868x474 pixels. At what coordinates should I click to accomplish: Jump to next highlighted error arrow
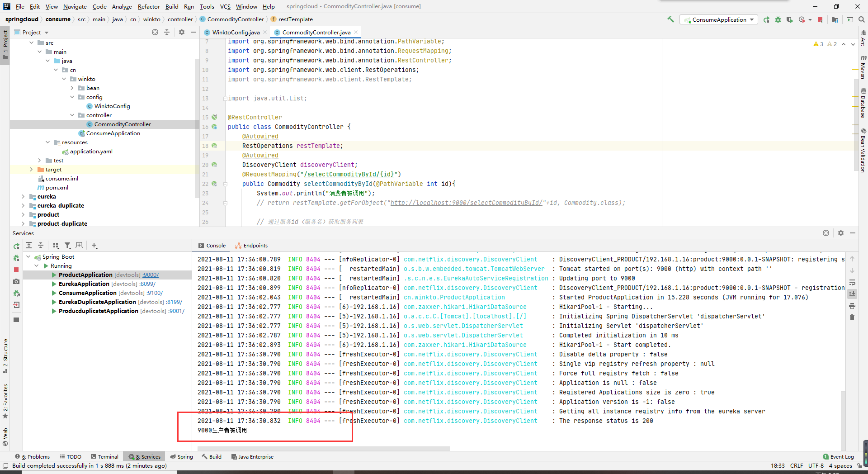click(853, 44)
